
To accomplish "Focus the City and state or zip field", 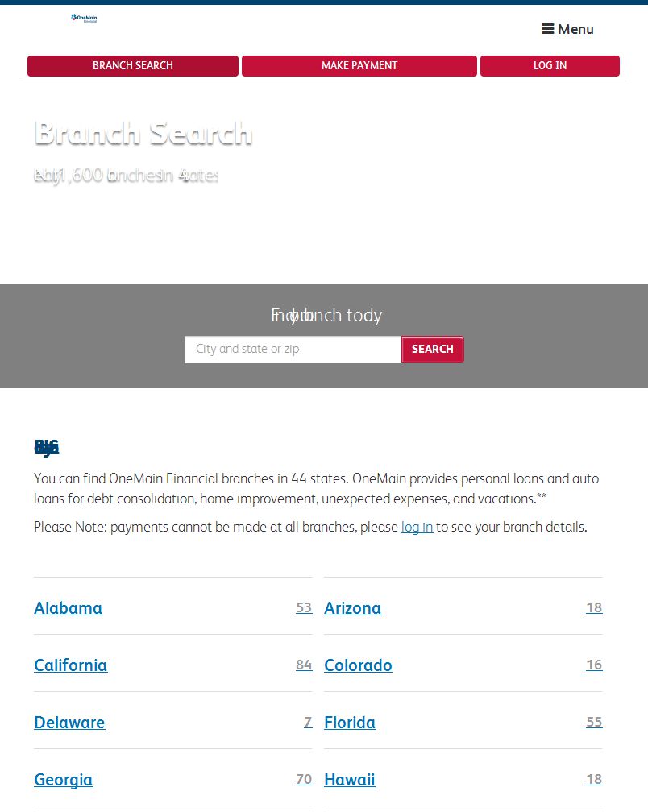I will coord(293,349).
